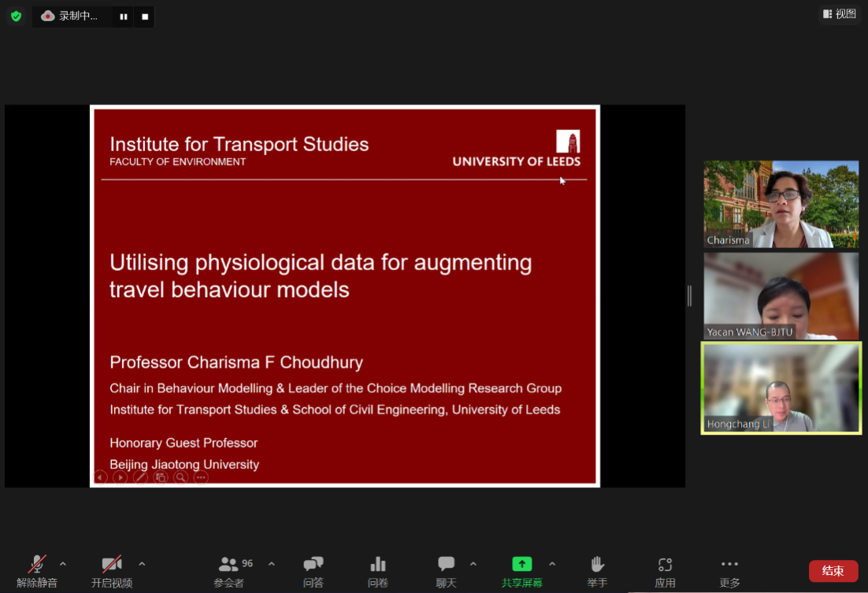The image size is (868, 593).
Task: Click 'Chair in Behaviour Modelling' line
Action: (336, 388)
